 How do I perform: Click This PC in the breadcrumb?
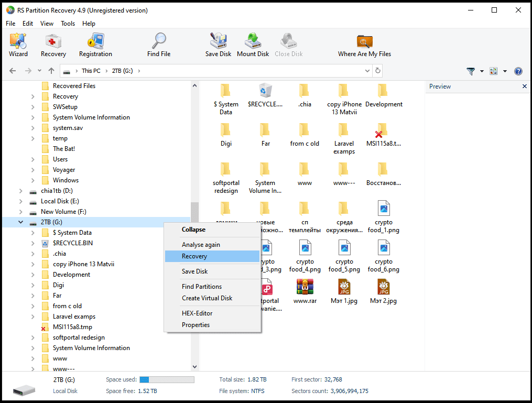pyautogui.click(x=91, y=71)
